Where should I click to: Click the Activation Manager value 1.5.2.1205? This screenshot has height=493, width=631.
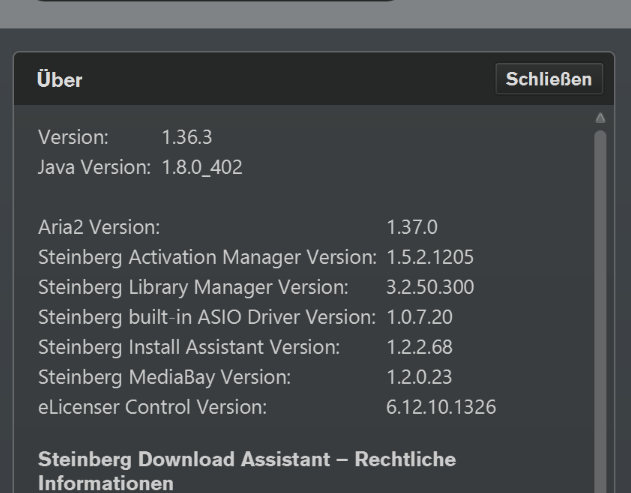[430, 257]
